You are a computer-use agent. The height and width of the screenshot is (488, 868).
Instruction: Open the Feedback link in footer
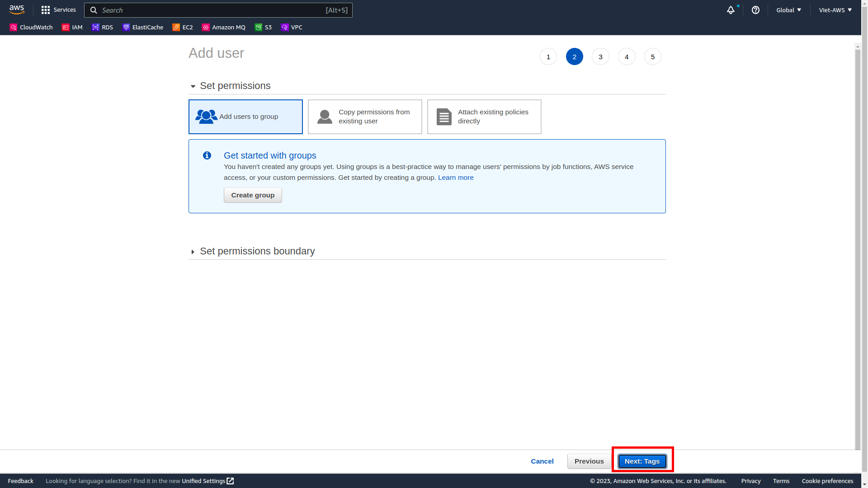click(20, 481)
